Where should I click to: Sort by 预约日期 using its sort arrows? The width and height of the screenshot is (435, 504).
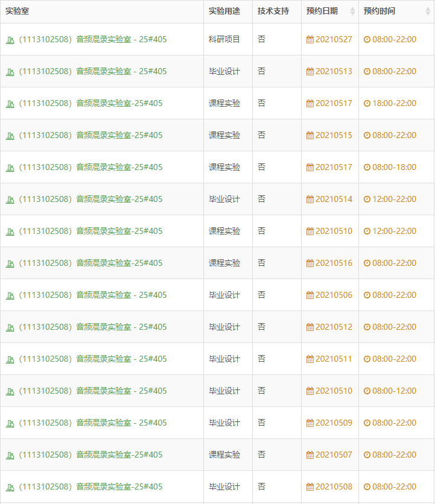352,11
